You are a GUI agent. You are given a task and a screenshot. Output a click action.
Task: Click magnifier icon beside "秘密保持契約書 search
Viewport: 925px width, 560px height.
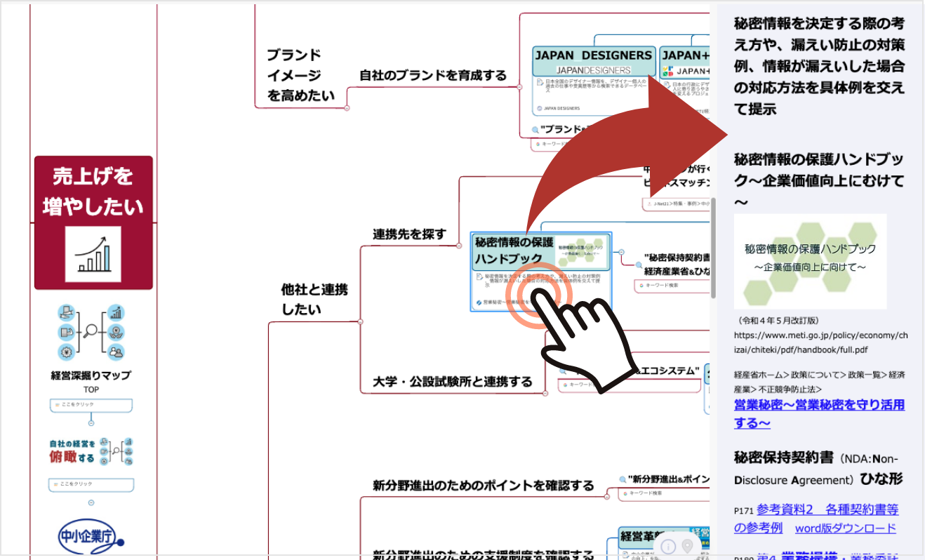point(638,265)
